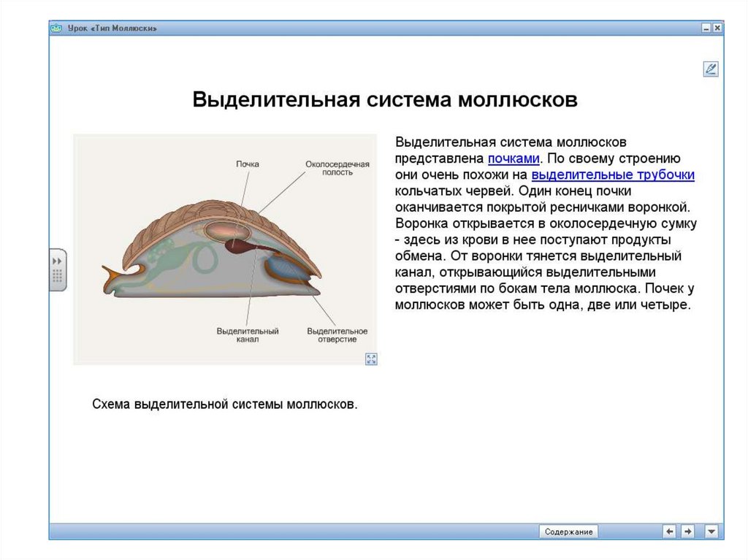
Task: Follow the «выделительные трубочки» hyperlink
Action: [x=612, y=175]
